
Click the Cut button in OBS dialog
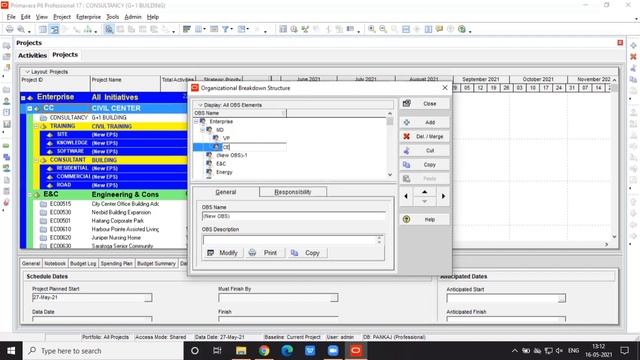[x=424, y=151]
